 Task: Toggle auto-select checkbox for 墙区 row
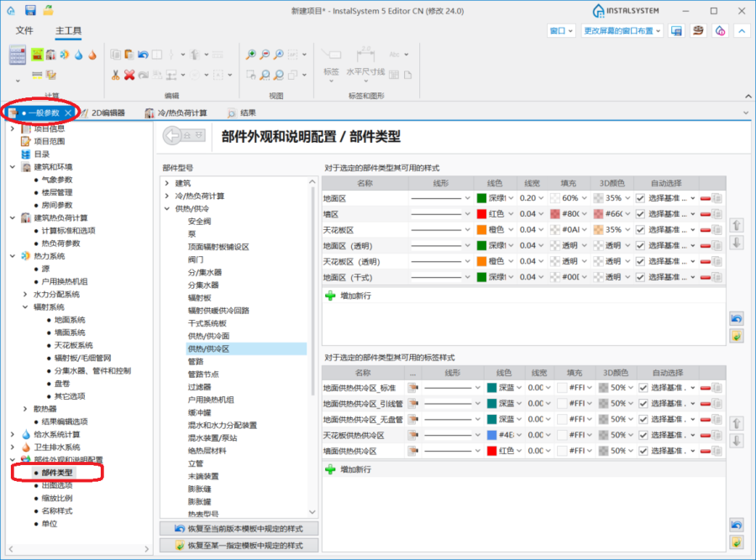click(640, 214)
